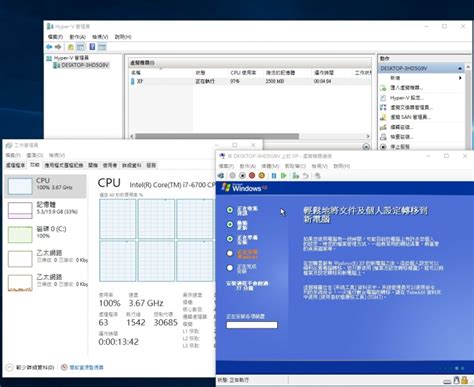Open 虛擬 SAN 管理員 in the Actions pane
Screen dimensions: 474x387
(410, 117)
